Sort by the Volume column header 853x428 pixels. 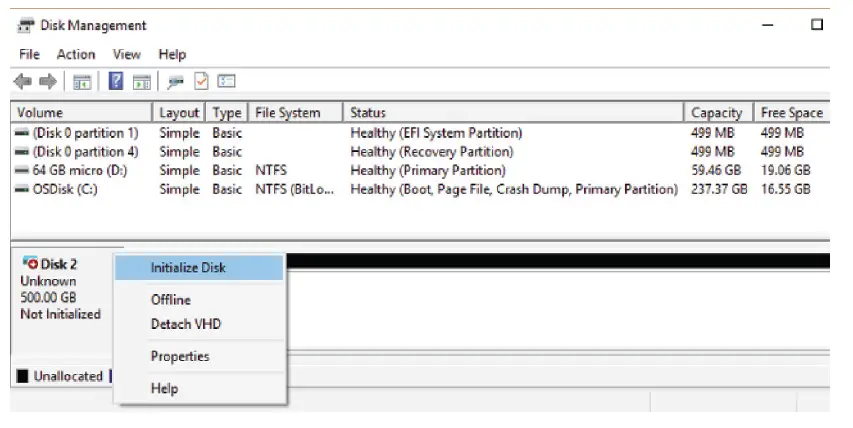[x=81, y=113]
